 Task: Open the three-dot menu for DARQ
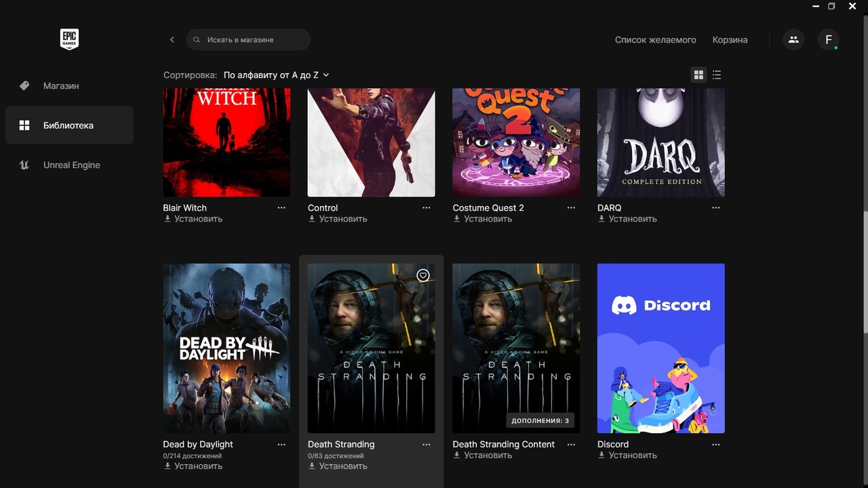click(x=716, y=208)
